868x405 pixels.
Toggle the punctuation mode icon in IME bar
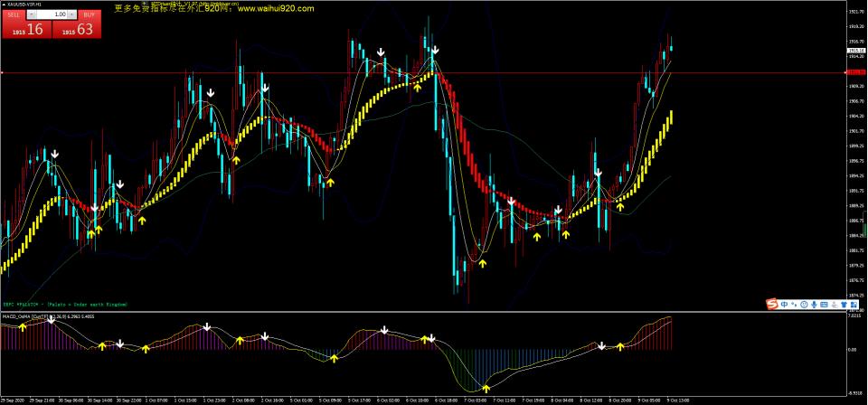point(795,305)
